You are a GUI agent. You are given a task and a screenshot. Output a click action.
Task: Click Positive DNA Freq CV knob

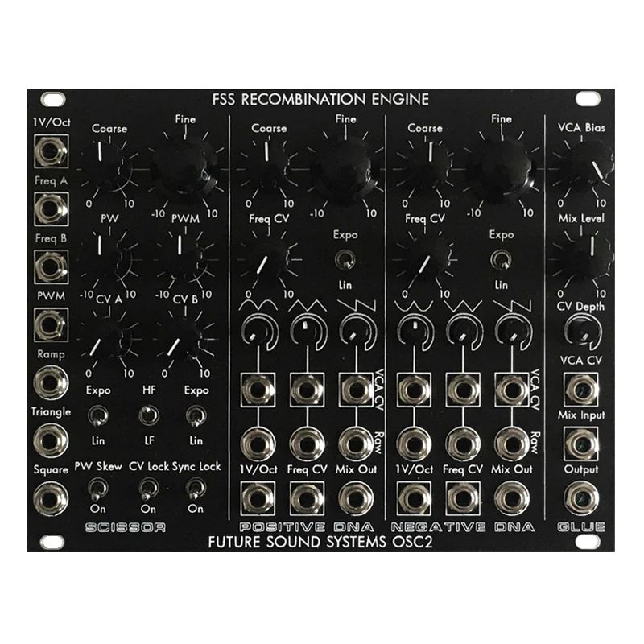[x=268, y=258]
